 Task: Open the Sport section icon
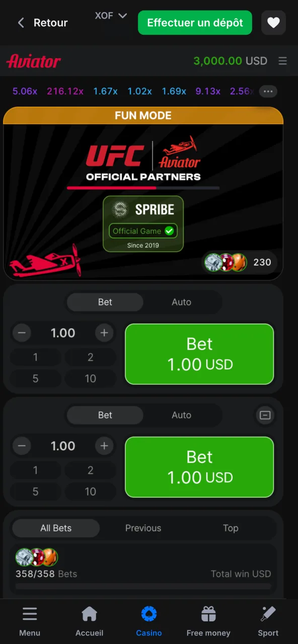(268, 622)
